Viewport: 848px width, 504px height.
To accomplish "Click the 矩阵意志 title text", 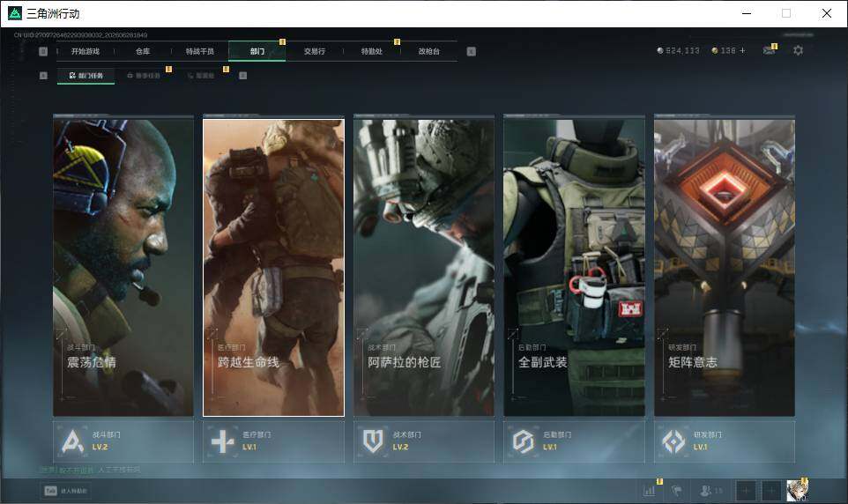I will point(693,362).
